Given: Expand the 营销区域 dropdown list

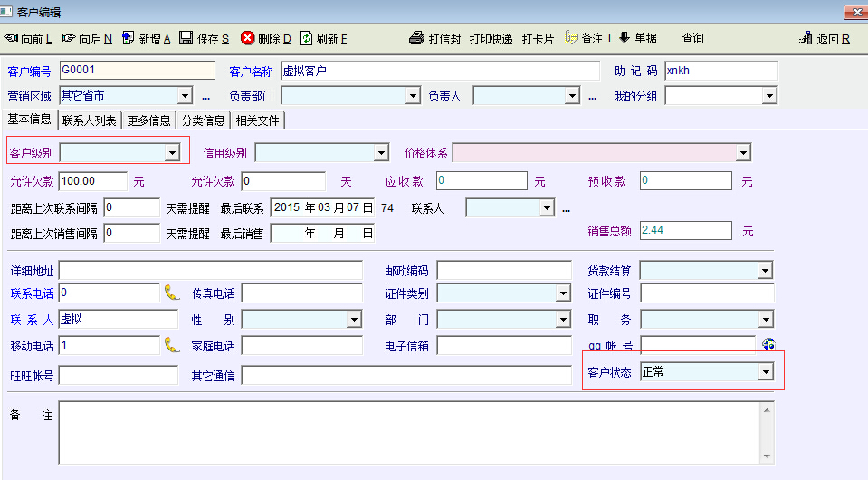Looking at the screenshot, I should (x=185, y=96).
